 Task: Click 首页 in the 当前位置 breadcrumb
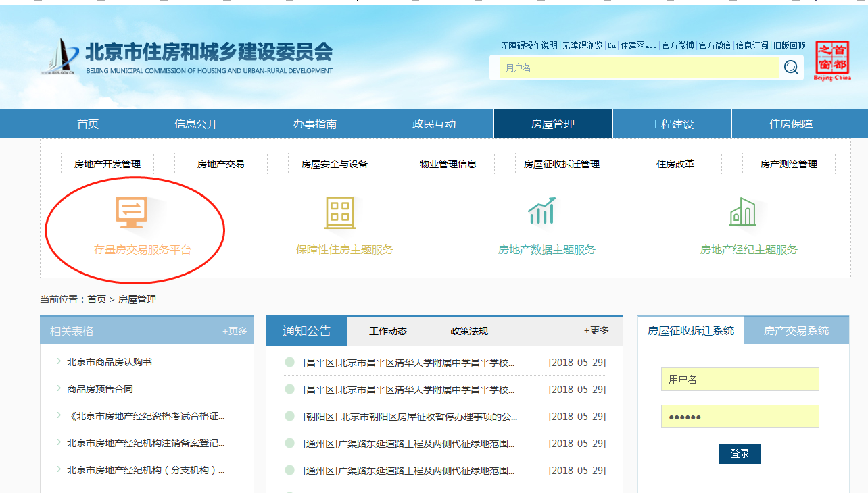pos(97,299)
